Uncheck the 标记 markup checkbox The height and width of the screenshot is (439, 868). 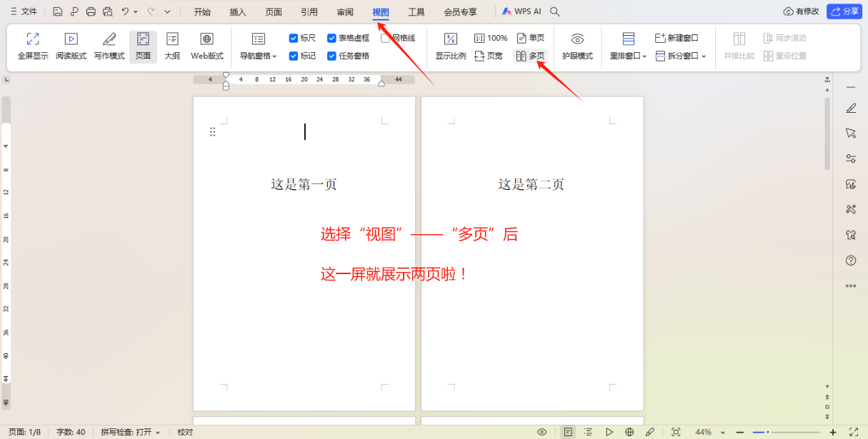294,56
